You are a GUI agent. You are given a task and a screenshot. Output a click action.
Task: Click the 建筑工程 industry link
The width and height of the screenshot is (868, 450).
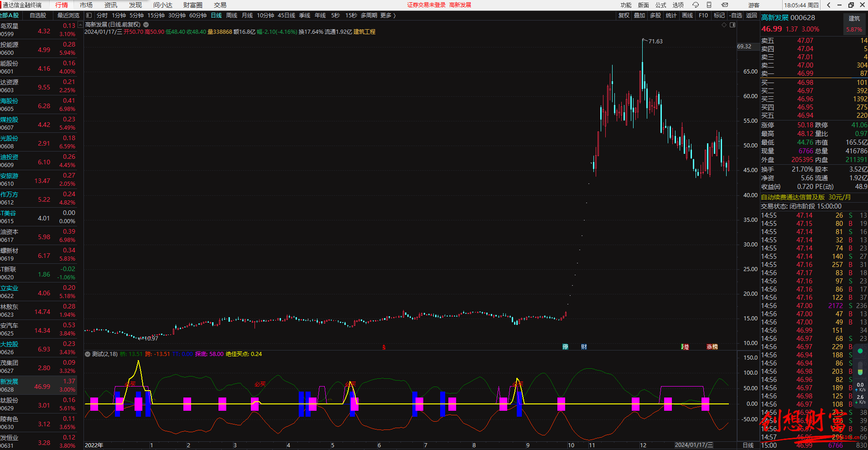tap(364, 32)
